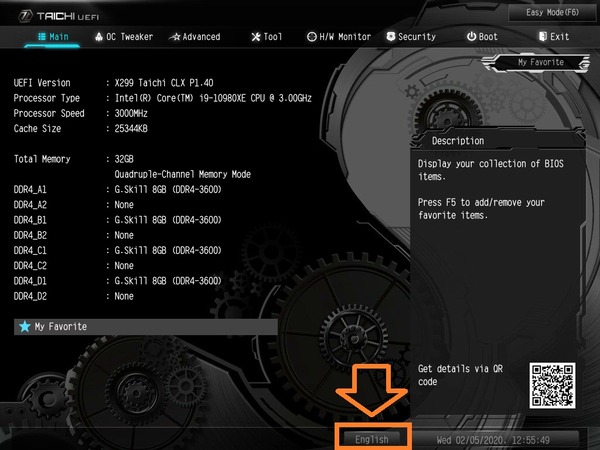Click the blue star beside My Favorite

pyautogui.click(x=25, y=326)
